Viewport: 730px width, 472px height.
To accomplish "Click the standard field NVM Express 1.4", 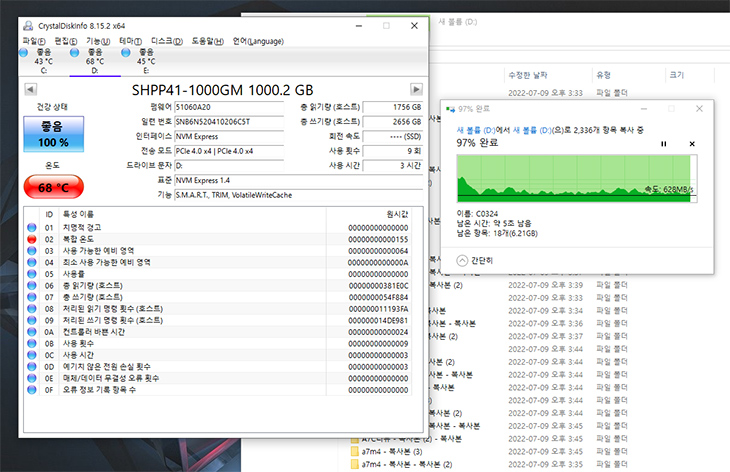I will click(x=298, y=180).
